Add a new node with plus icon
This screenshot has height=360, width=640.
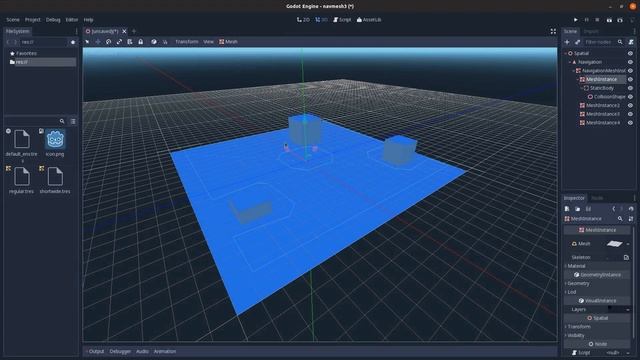point(567,42)
